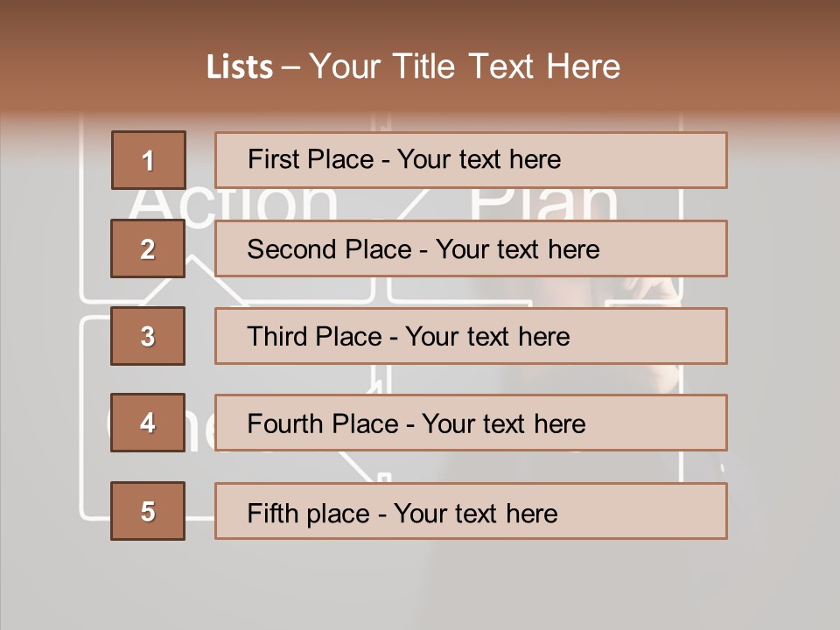Select the 'Third Place' text bar
This screenshot has width=840, height=630.
[471, 336]
